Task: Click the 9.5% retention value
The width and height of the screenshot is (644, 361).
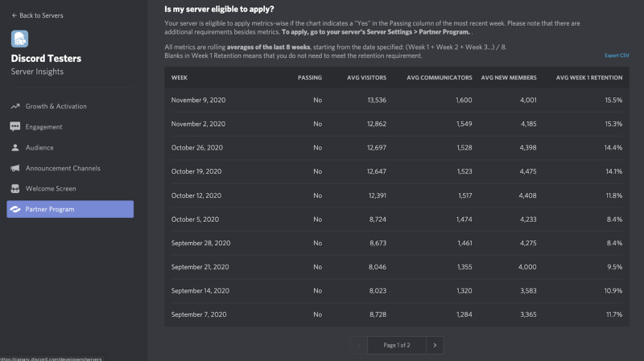Action: (615, 267)
